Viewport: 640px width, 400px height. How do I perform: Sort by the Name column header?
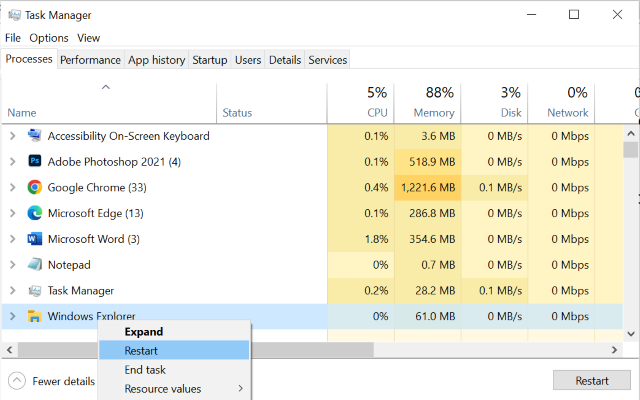109,103
